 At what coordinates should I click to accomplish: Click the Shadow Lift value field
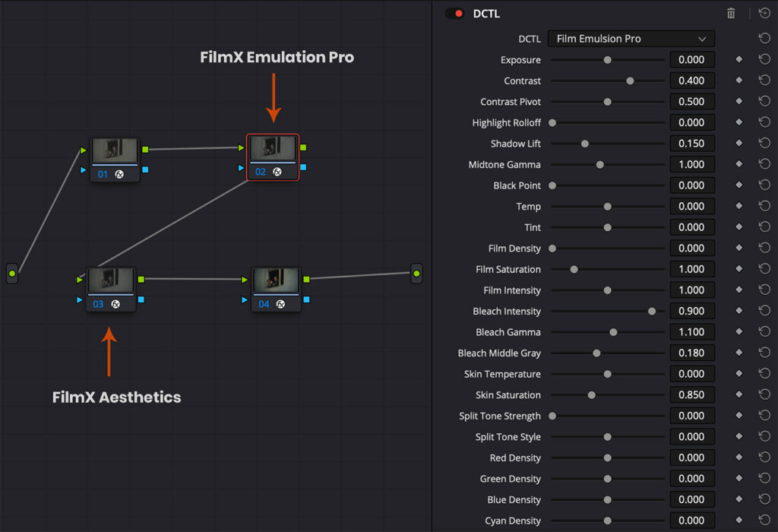692,144
